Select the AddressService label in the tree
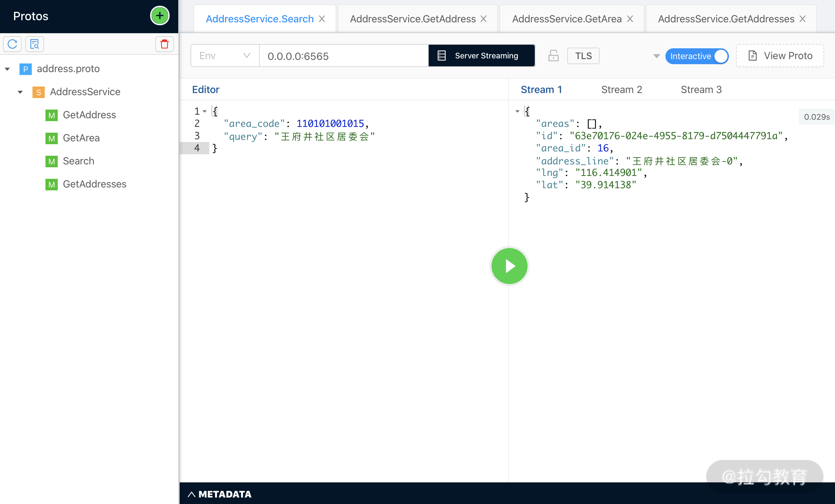This screenshot has height=504, width=835. pyautogui.click(x=85, y=92)
